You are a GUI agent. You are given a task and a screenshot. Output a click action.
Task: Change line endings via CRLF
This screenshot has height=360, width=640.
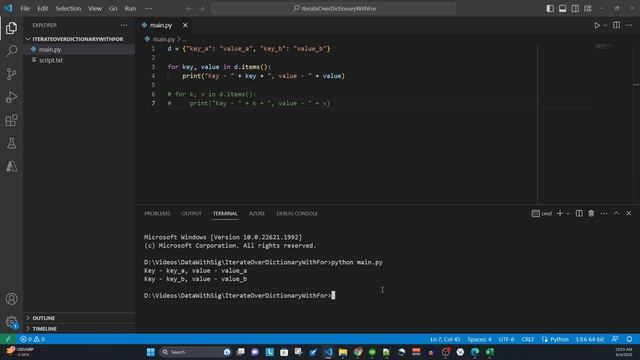coord(527,339)
